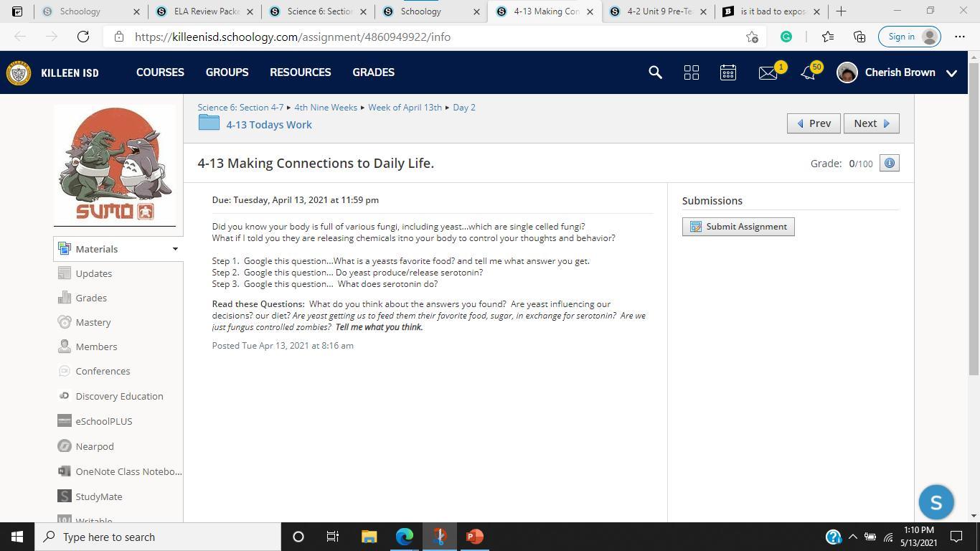Open Day 2 breadcrumb link
This screenshot has width=980, height=551.
[x=464, y=108]
